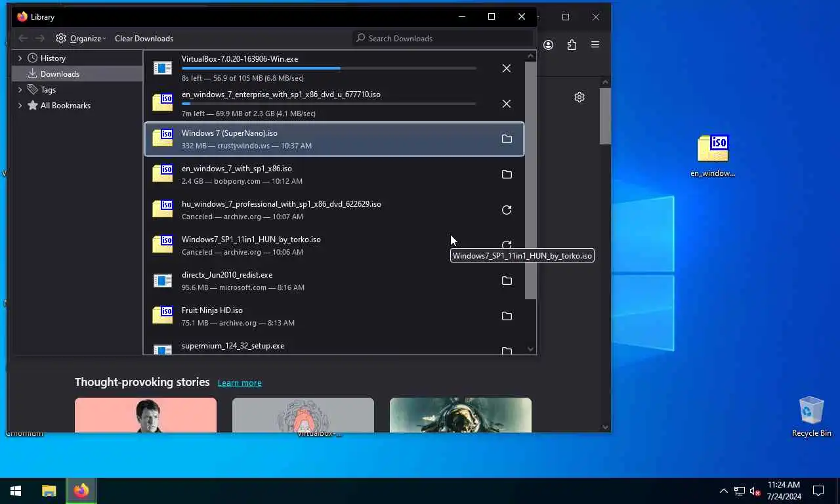Focus the Search Downloads field
Screen dimensions: 840x504
pos(443,38)
